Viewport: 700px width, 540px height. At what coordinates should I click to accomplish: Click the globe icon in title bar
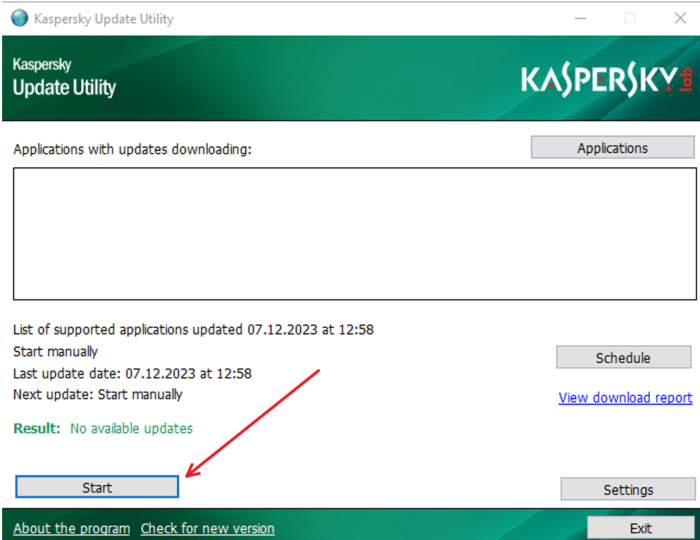tap(20, 18)
